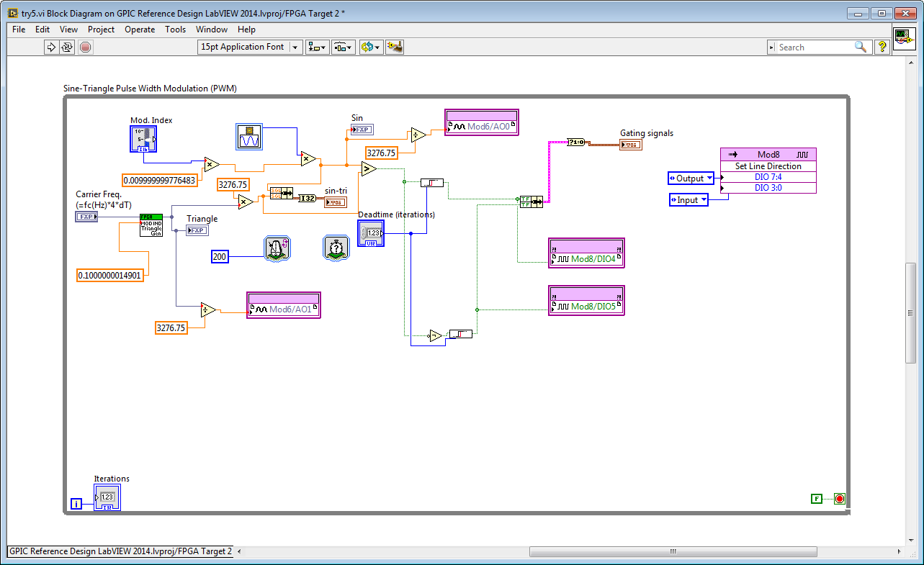Screen dimensions: 924x565
Task: Select the Divide node feeding Mod6/AO0
Action: 418,135
